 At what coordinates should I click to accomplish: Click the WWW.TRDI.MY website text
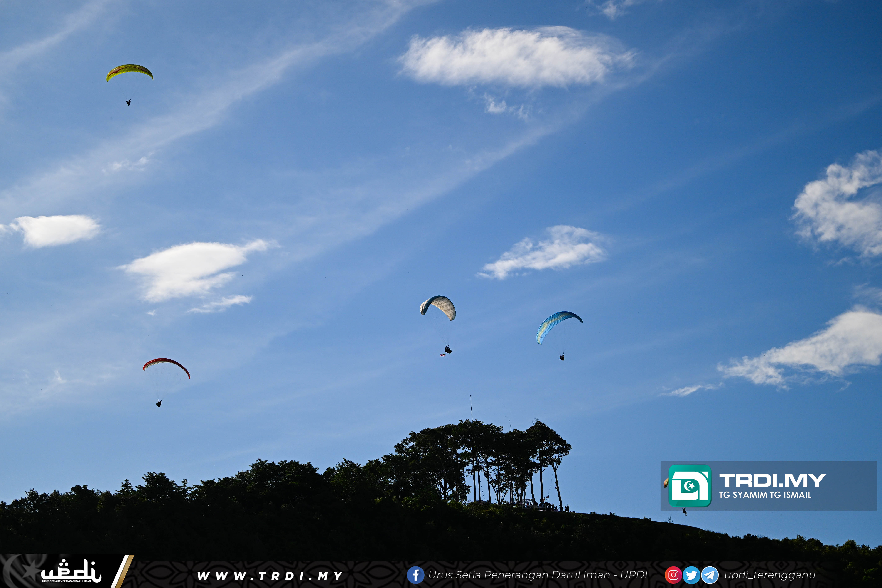tap(270, 576)
